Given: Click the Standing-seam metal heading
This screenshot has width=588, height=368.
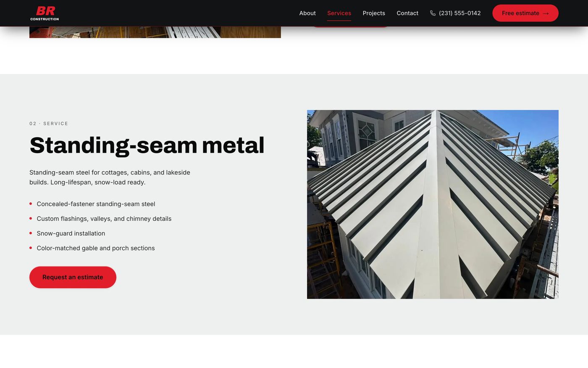Looking at the screenshot, I should tap(147, 145).
